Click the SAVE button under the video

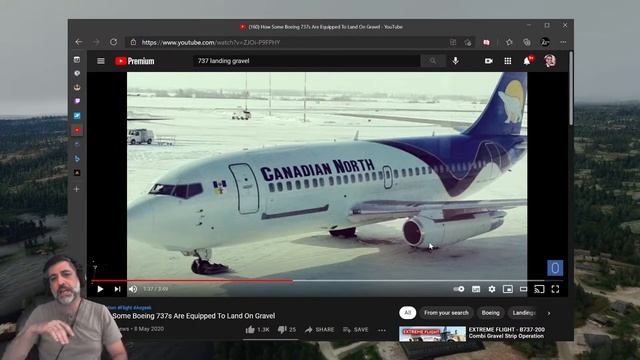point(356,329)
